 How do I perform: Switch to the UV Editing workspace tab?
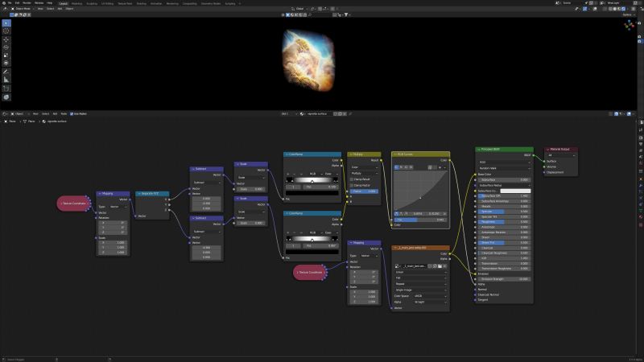click(x=107, y=3)
